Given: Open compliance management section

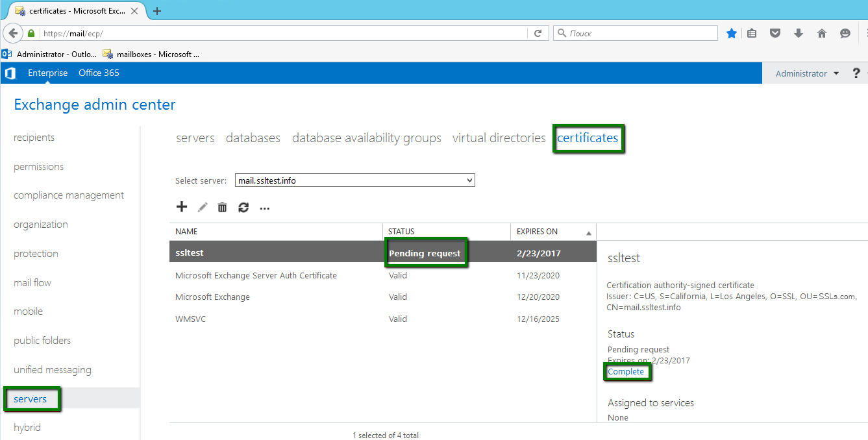Looking at the screenshot, I should click(x=69, y=195).
